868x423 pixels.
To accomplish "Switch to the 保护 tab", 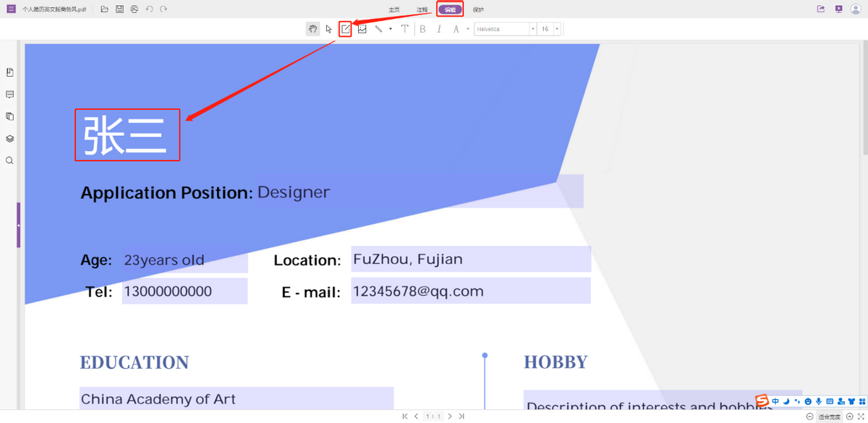I will tap(478, 9).
